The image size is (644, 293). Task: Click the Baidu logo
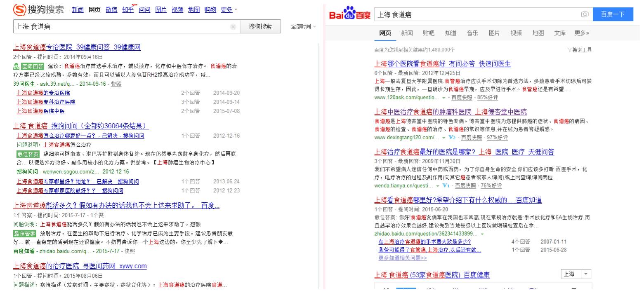coord(349,14)
